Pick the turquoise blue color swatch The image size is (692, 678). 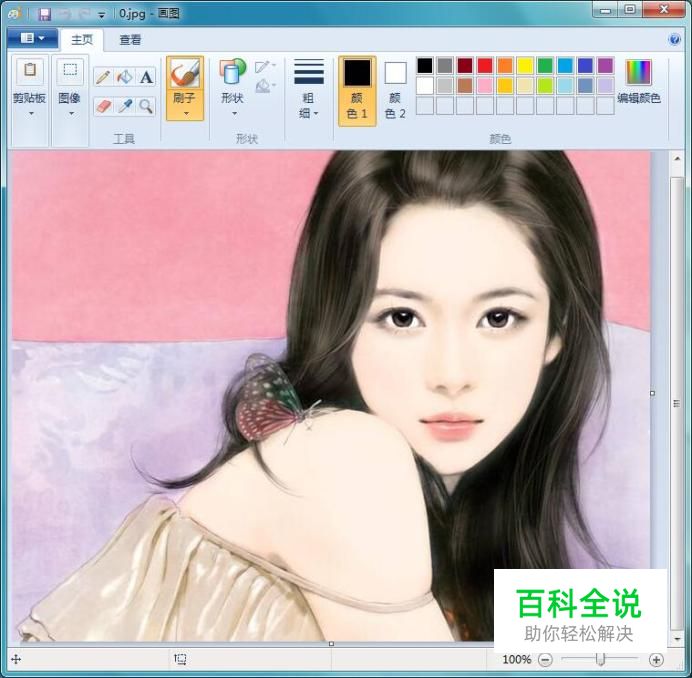(565, 65)
